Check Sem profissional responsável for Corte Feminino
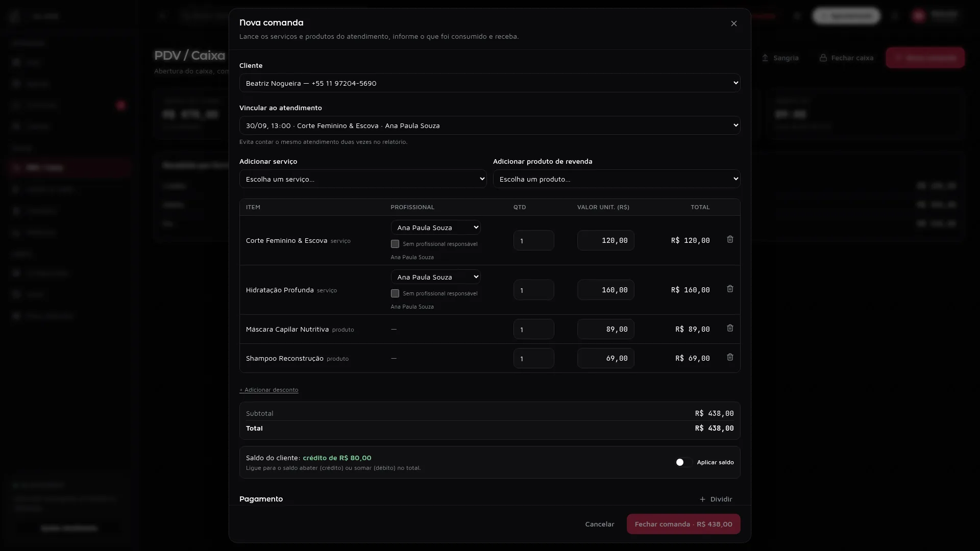Screen dimensions: 980x551 [395, 244]
